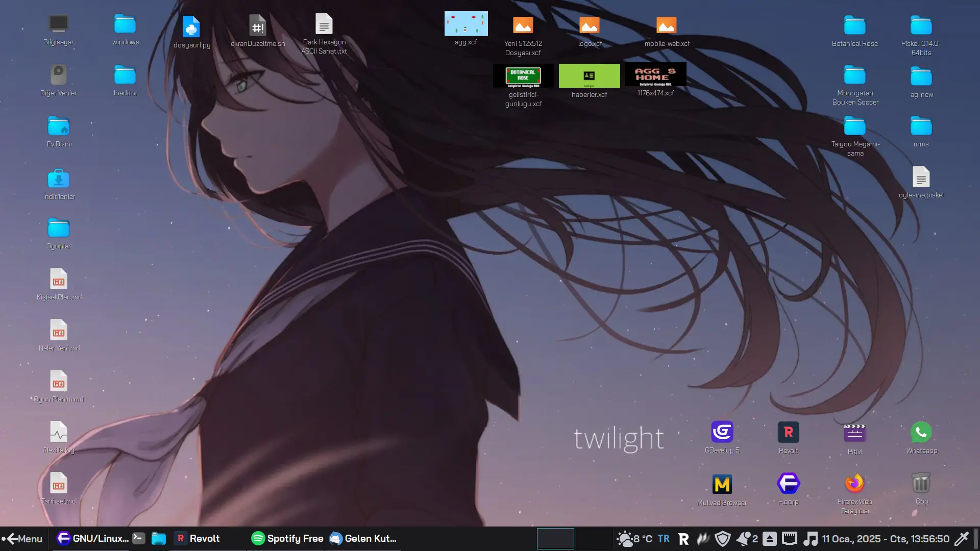This screenshot has width=980, height=551.
Task: Open the file manager taskbar icon
Action: tap(159, 539)
